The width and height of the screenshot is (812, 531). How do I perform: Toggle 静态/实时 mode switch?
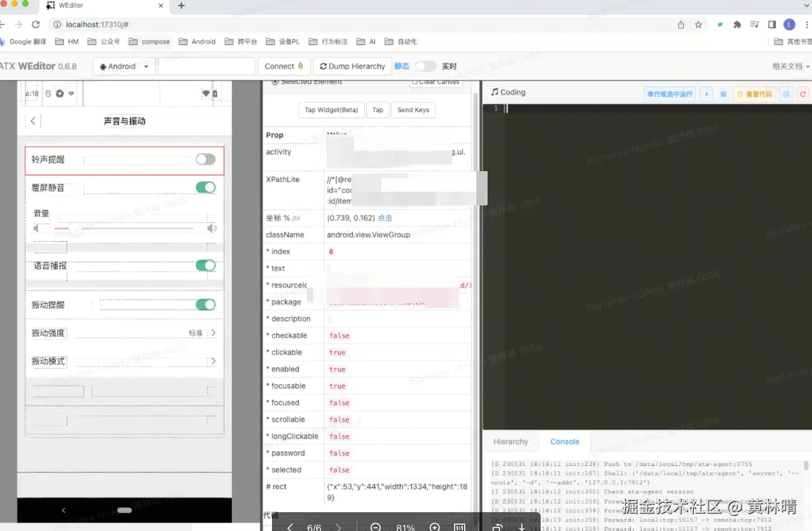pos(425,66)
